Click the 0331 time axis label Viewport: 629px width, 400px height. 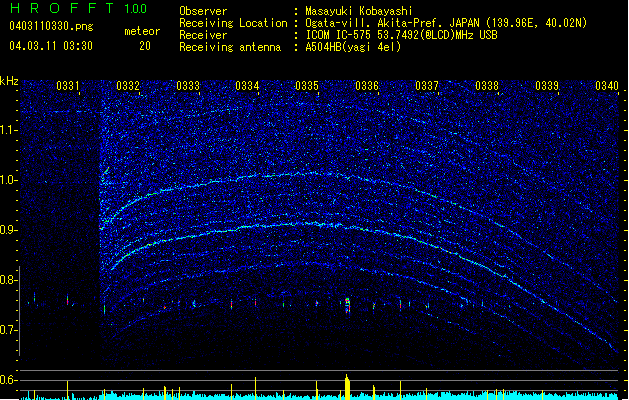coord(68,86)
